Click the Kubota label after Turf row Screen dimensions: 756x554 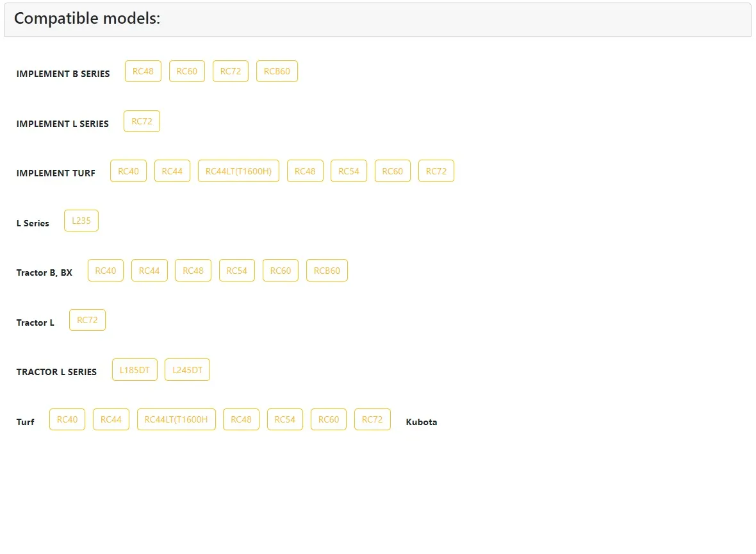tap(422, 422)
